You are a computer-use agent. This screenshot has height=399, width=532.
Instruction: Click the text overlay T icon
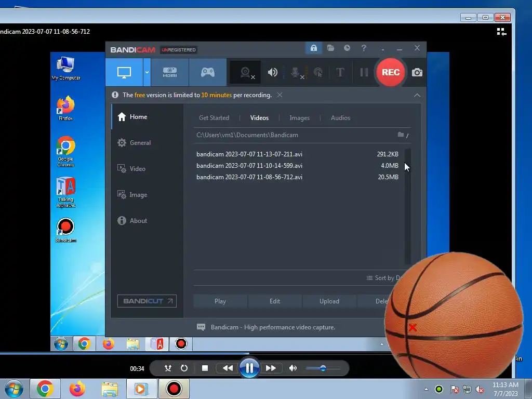pos(340,72)
